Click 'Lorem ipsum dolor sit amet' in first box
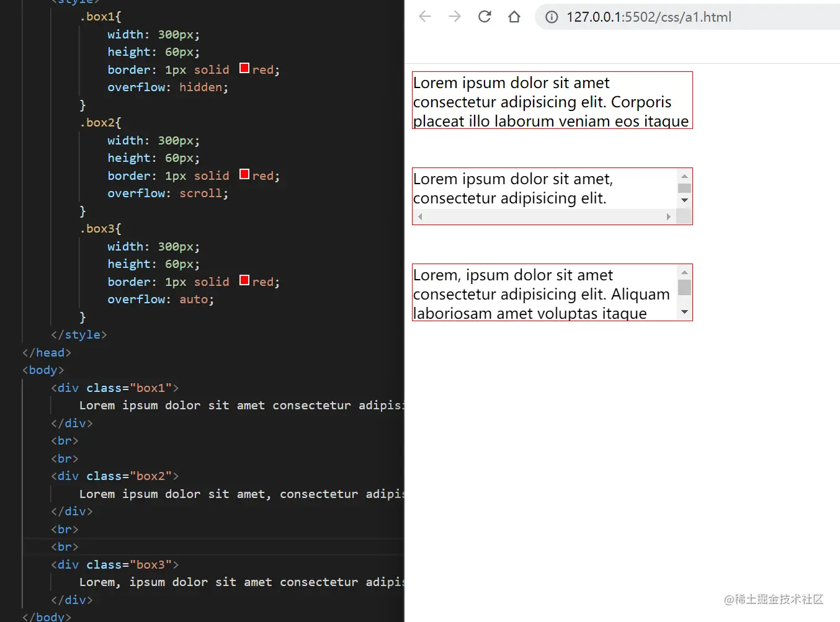 click(x=511, y=83)
